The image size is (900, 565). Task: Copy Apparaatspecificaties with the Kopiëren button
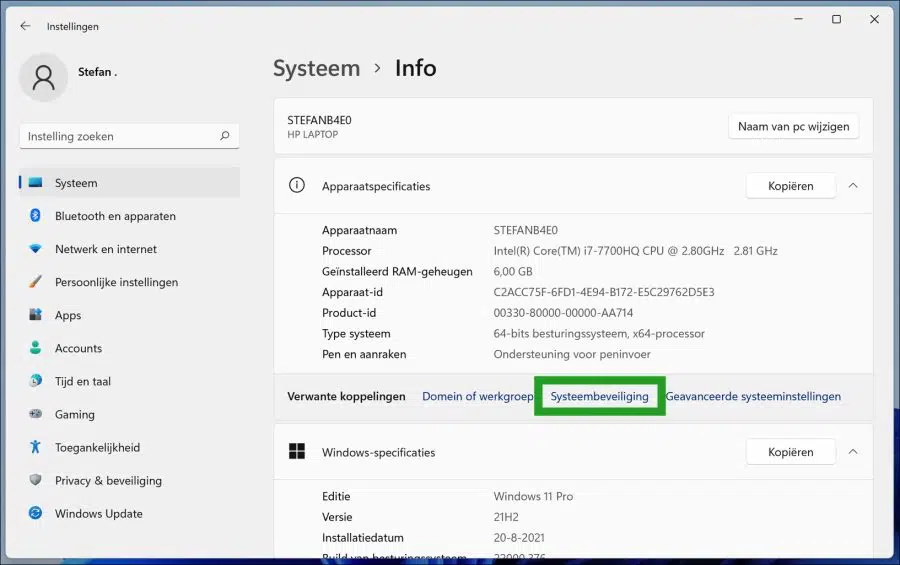click(x=790, y=186)
